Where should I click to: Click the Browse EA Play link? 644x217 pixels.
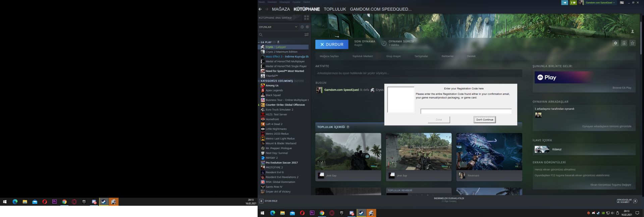click(622, 88)
